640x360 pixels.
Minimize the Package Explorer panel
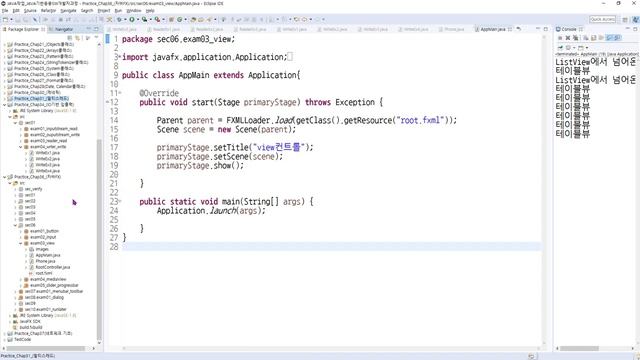click(x=89, y=29)
